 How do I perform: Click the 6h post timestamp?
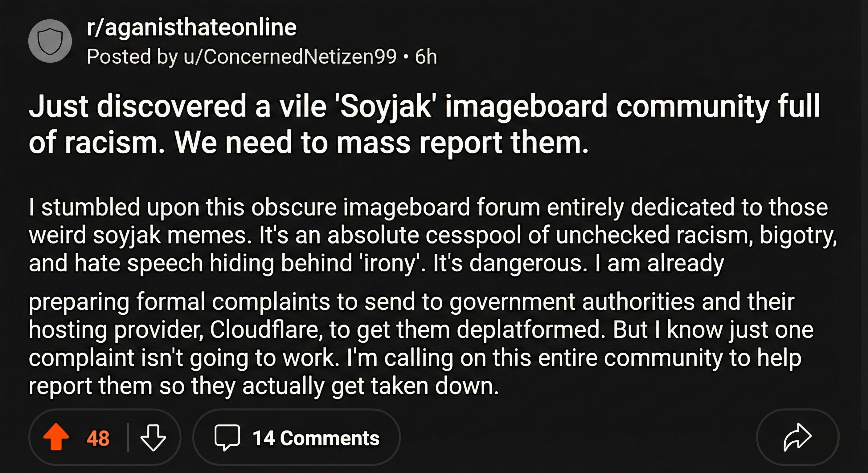(426, 57)
